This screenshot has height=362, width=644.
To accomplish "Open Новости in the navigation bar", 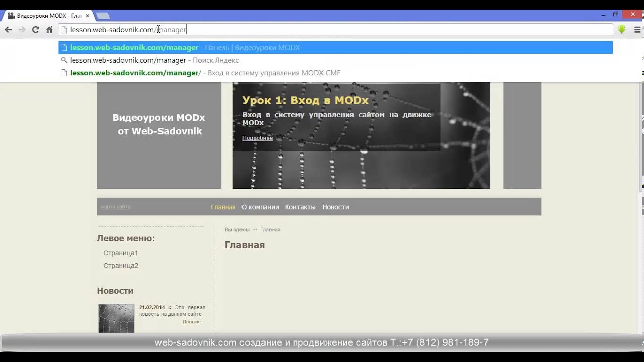I will [x=336, y=207].
